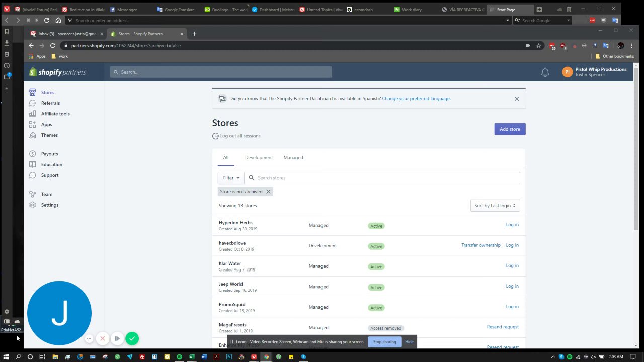
Task: View Payouts page
Action: (x=49, y=154)
